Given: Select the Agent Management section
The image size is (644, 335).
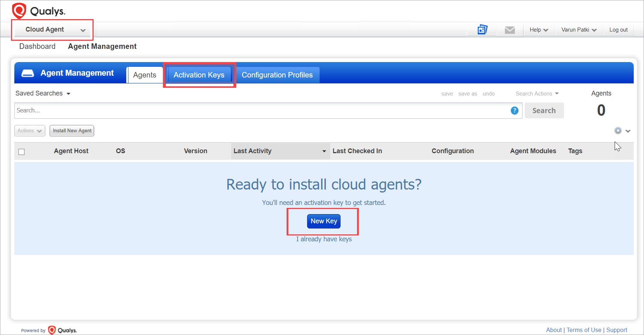Looking at the screenshot, I should pyautogui.click(x=102, y=46).
